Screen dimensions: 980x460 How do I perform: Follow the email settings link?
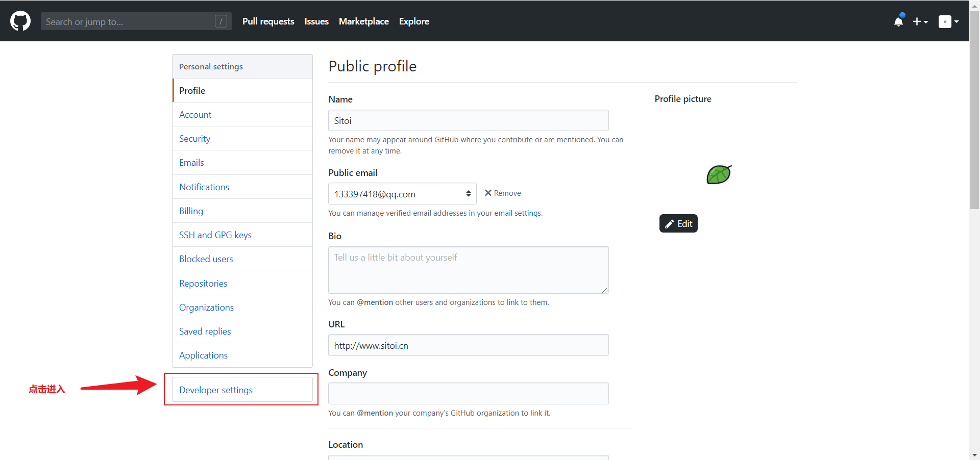point(518,213)
